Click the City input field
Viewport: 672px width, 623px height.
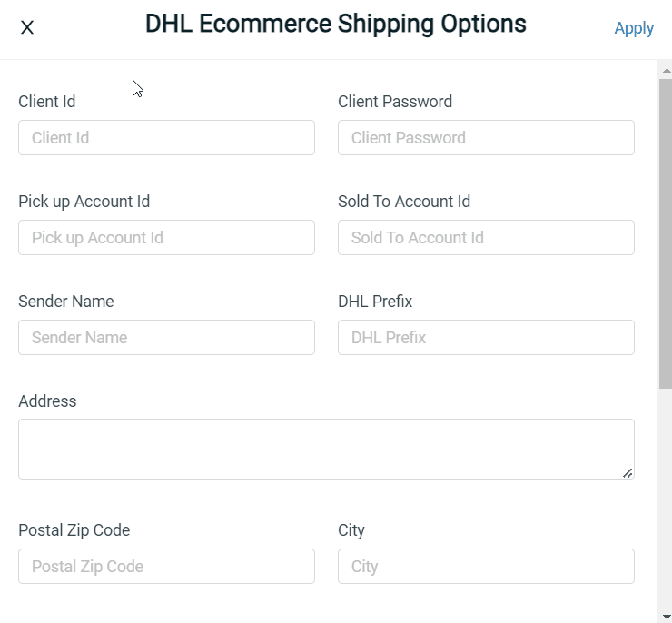point(486,567)
